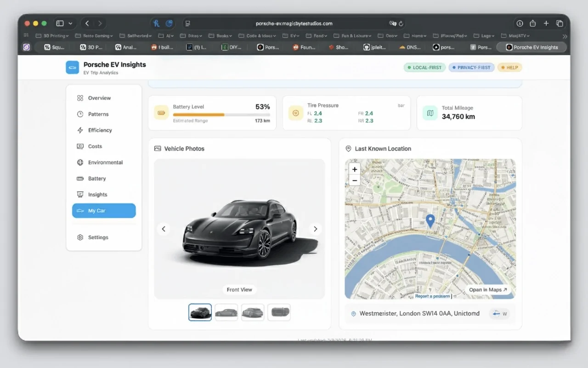588x368 pixels.
Task: Click the Battery sidebar icon
Action: (80, 178)
